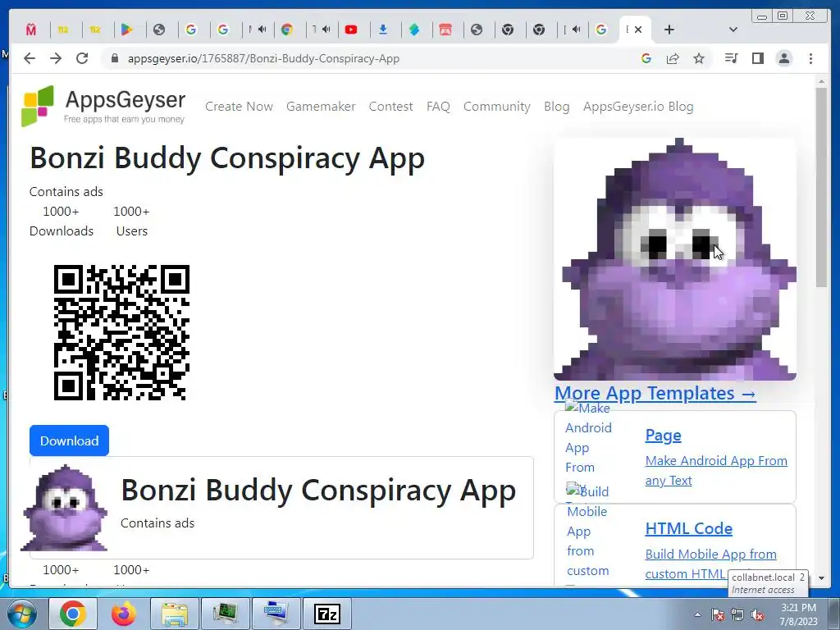Click the Chrome taskbar icon
Image resolution: width=840 pixels, height=630 pixels.
(x=73, y=614)
